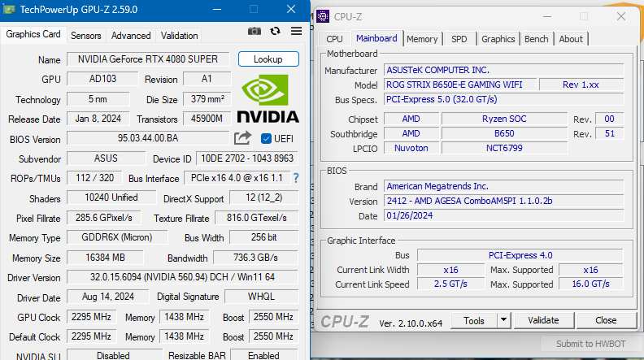Screen dimensions: 644x360
Task: Click the Device ID field in GPU-Z
Action: pos(247,158)
